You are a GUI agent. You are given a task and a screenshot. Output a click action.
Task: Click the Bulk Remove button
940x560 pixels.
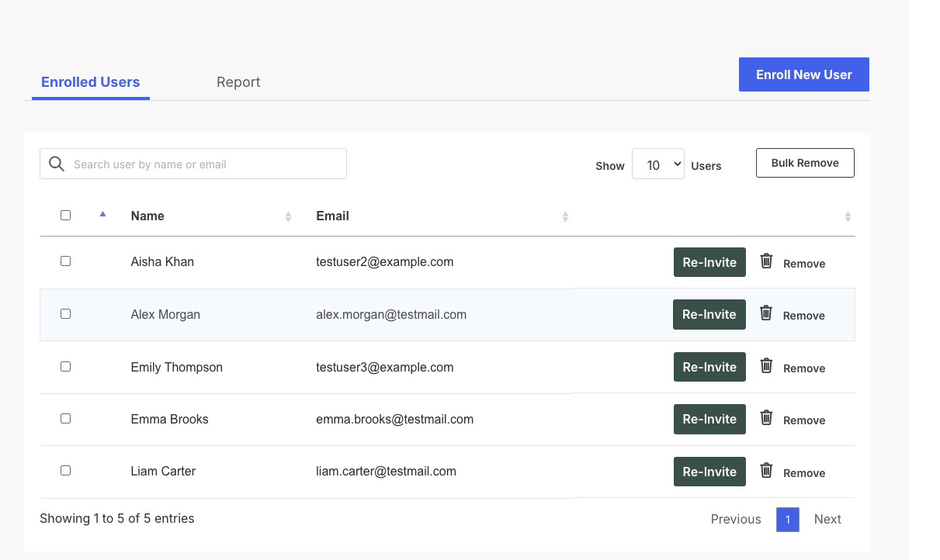[805, 163]
